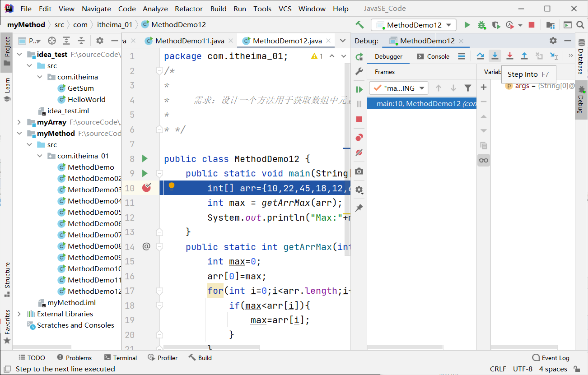Click the Filter frames funnel icon

(468, 88)
